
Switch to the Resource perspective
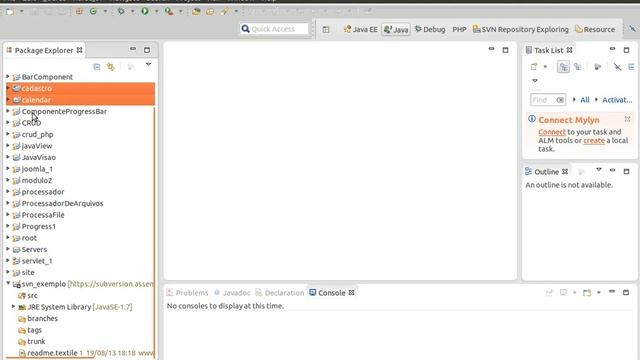point(595,29)
